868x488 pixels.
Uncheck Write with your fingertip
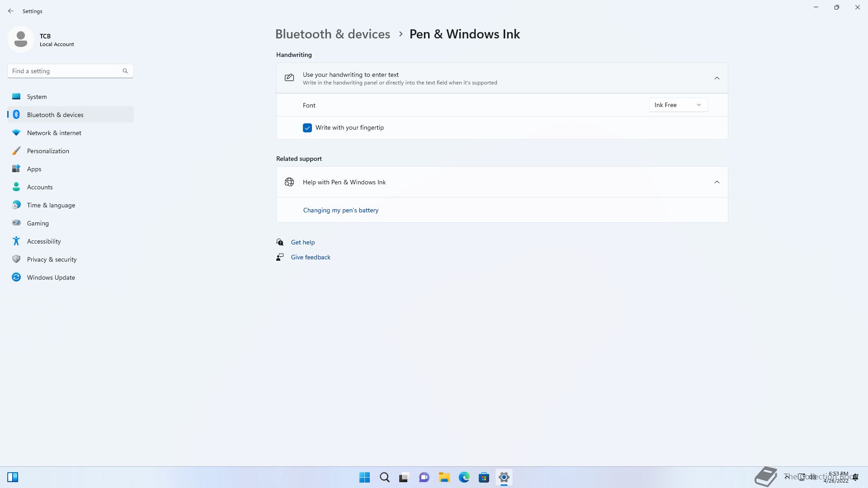click(307, 128)
